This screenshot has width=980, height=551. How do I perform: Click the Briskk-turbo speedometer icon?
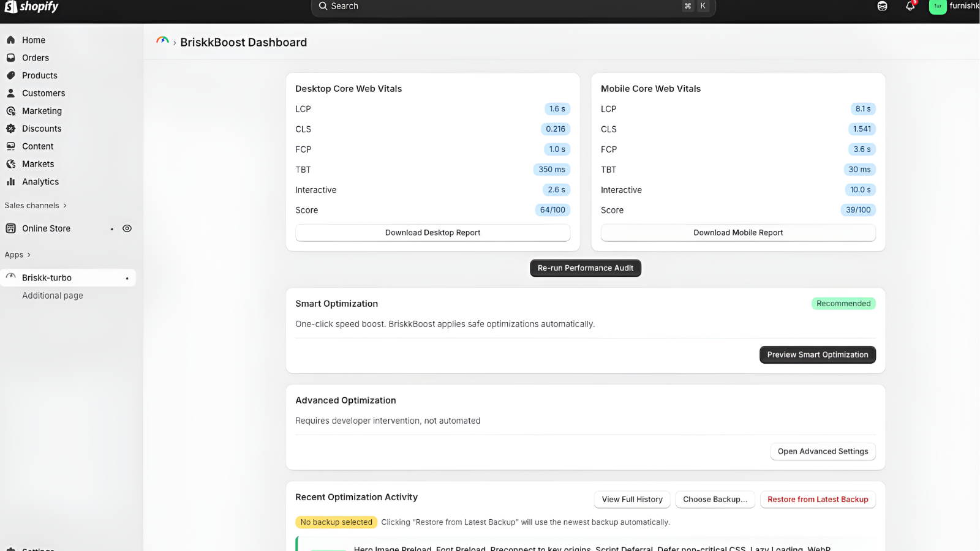10,277
